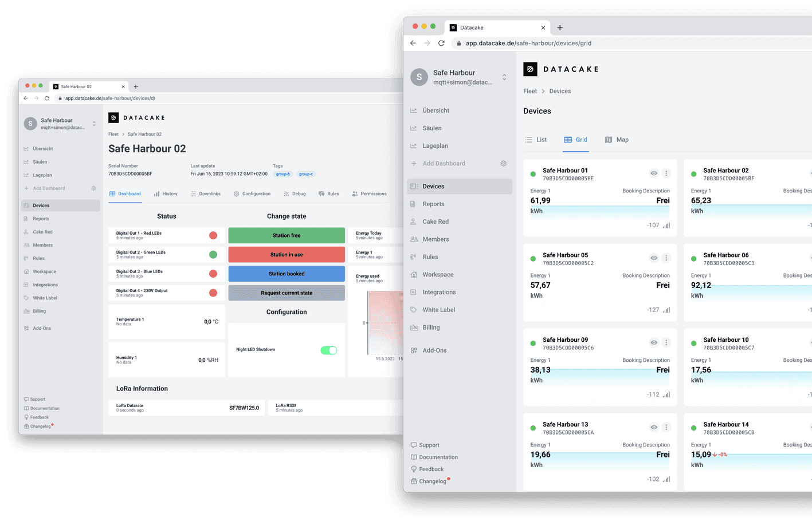812x525 pixels.
Task: Click the dashboard settings gear in front window
Action: click(x=503, y=163)
